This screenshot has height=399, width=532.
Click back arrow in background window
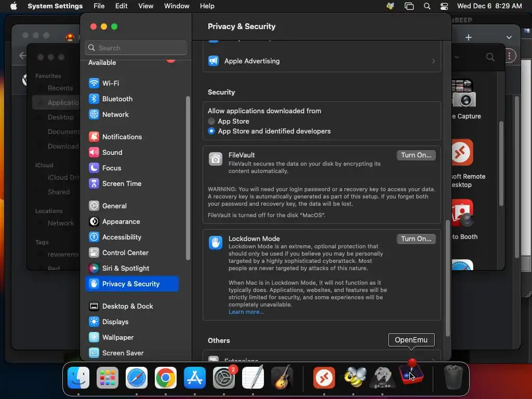click(x=22, y=56)
